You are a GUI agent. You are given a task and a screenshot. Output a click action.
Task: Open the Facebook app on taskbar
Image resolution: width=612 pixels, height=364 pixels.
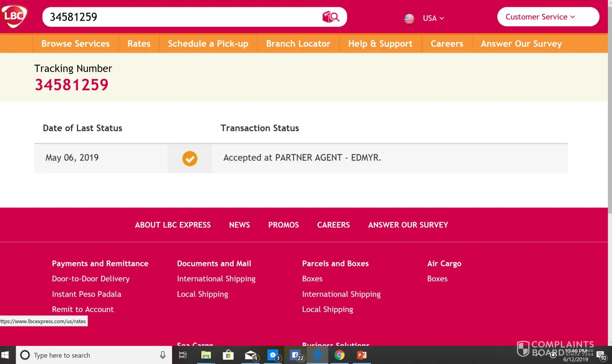296,355
